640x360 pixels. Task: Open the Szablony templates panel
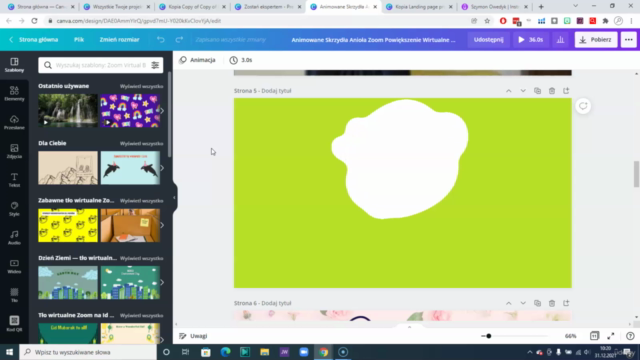[x=14, y=65]
